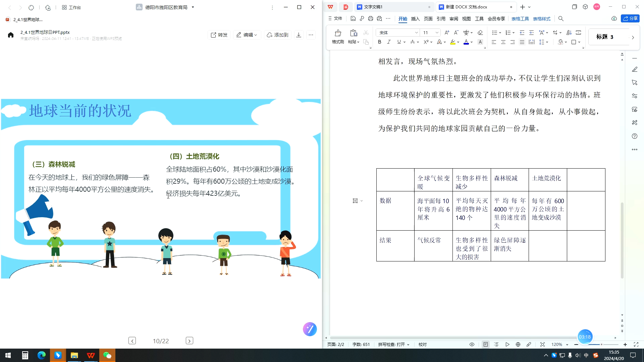This screenshot has width=644, height=362.
Task: Click the download icon for the PPT file
Action: click(299, 35)
